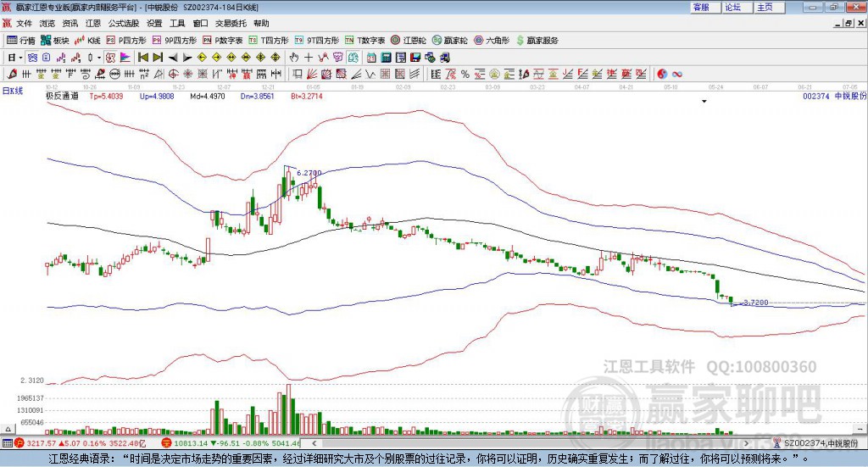The image size is (868, 467).
Task: Jump to first bar icon
Action: tap(142, 58)
